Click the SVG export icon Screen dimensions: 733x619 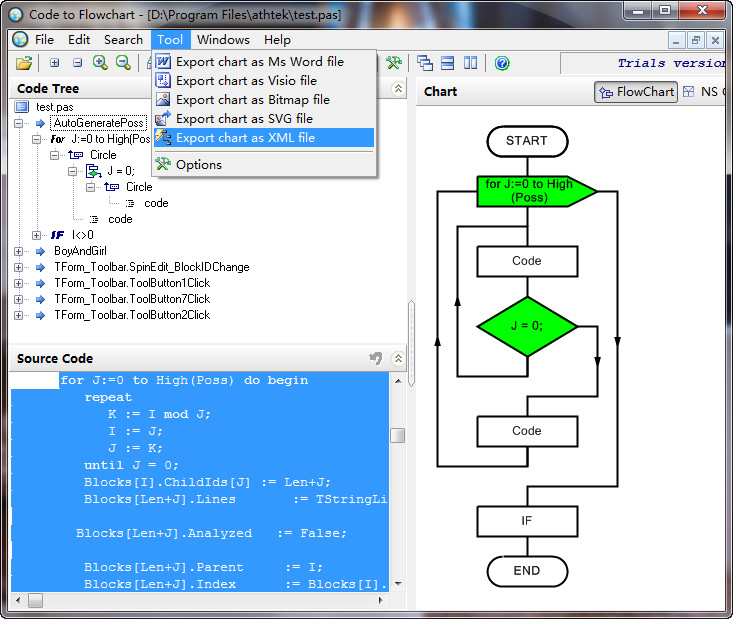pos(163,118)
